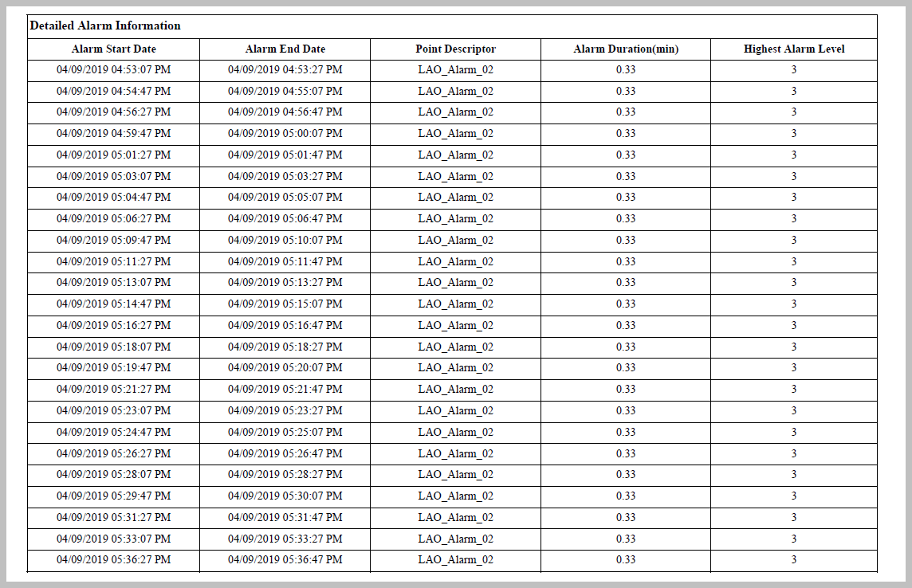912x588 pixels.
Task: Select start date 04/09/2019 05:33:07 PM
Action: 113,539
